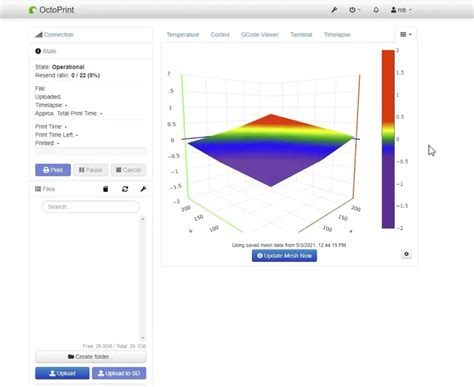The image size is (474, 387).
Task: Click the file Search input field
Action: click(x=91, y=207)
